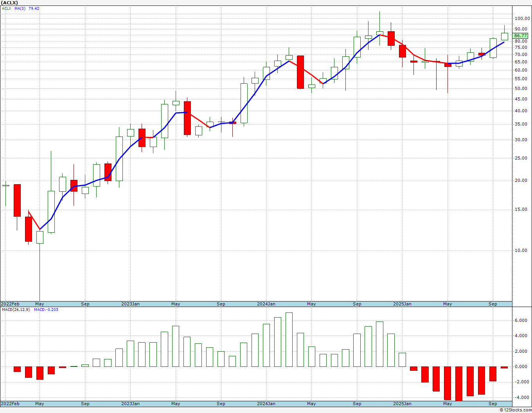
Task: Click the 65.00 price axis label
Action: pyautogui.click(x=521, y=62)
